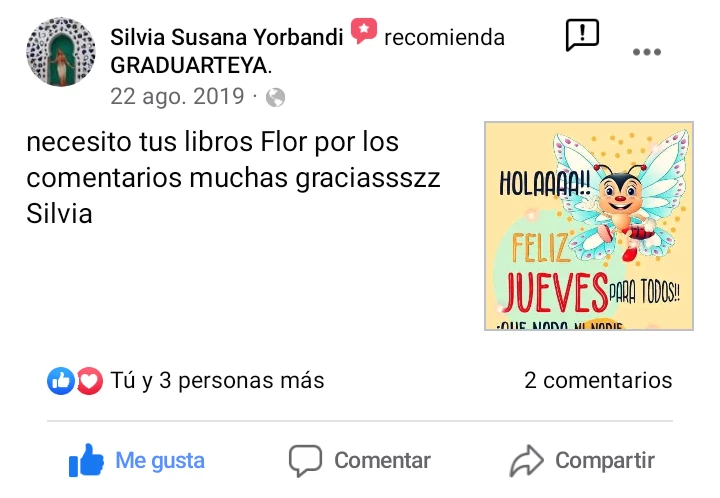
Task: Expand the 2 comentarios link
Action: click(x=598, y=380)
